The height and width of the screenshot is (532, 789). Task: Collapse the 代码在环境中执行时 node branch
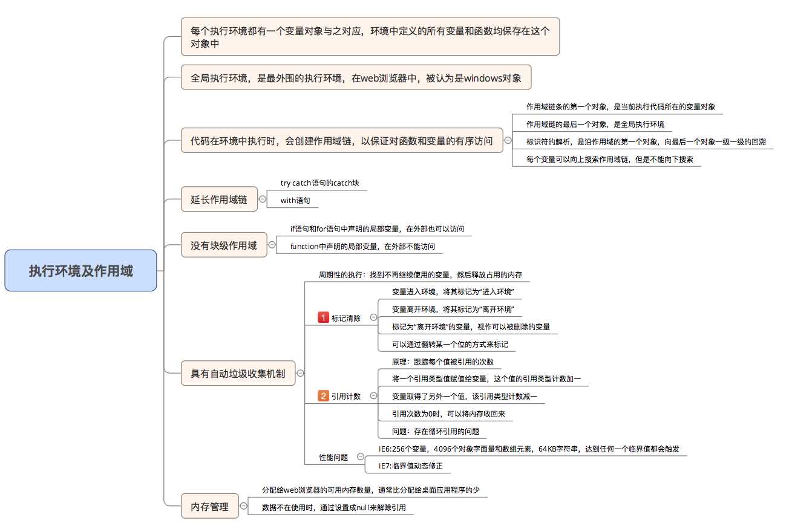coord(507,140)
